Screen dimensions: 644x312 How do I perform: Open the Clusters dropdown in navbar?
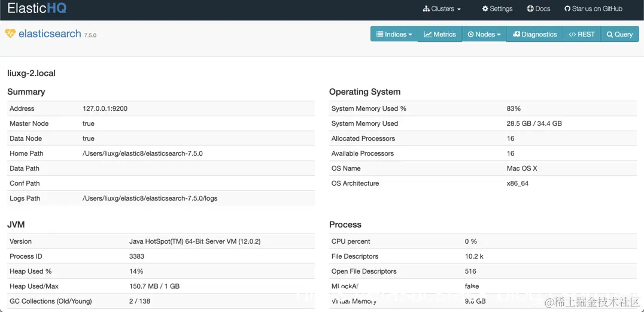click(x=442, y=8)
